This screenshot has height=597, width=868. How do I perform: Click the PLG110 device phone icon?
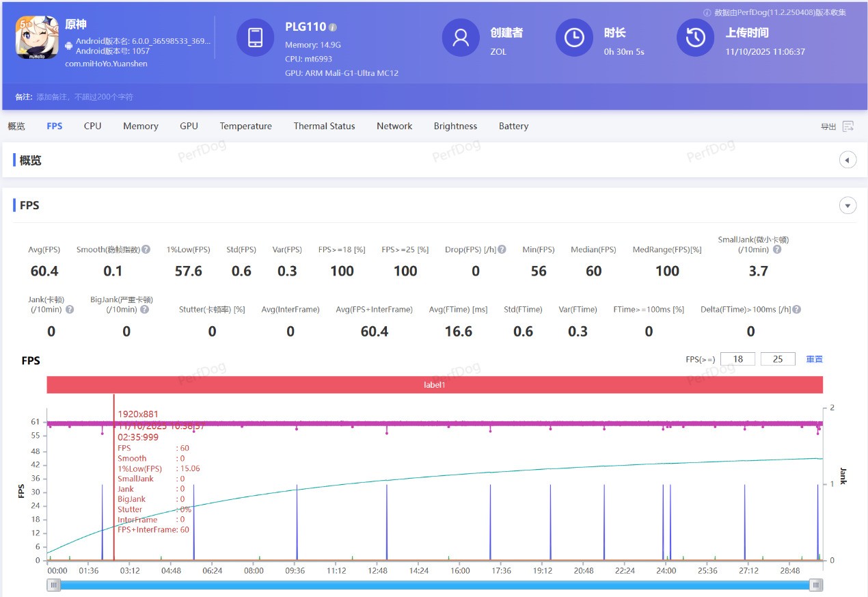255,38
